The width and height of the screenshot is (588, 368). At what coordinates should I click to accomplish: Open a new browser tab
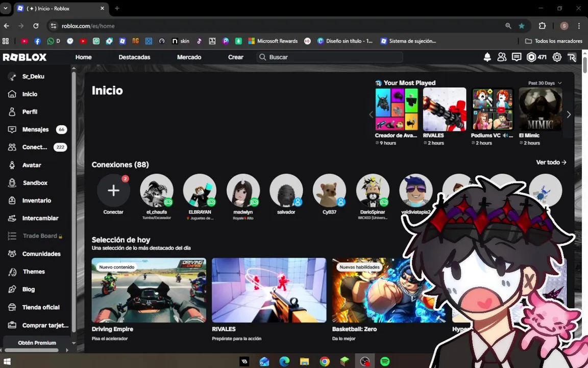[117, 8]
